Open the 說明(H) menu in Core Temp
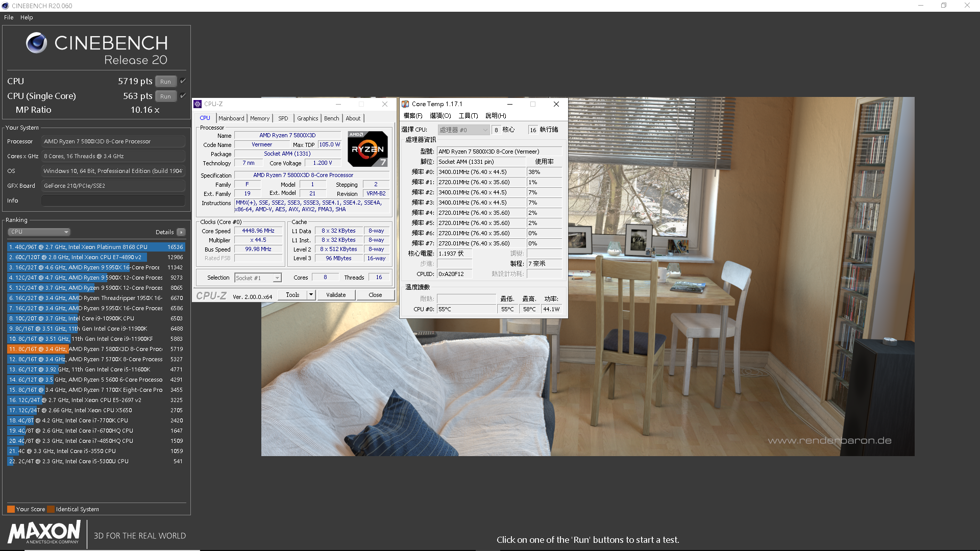Viewport: 980px width, 551px height. (x=496, y=116)
